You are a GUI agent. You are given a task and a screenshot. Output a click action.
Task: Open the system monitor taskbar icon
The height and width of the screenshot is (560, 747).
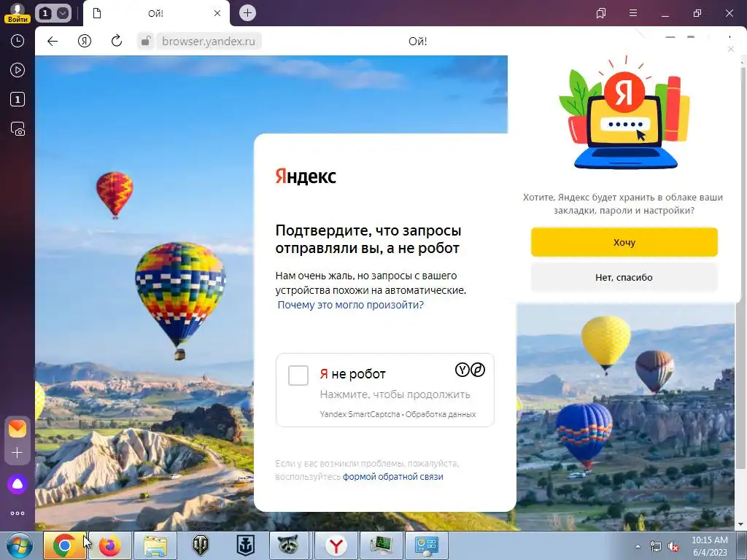[x=382, y=545]
